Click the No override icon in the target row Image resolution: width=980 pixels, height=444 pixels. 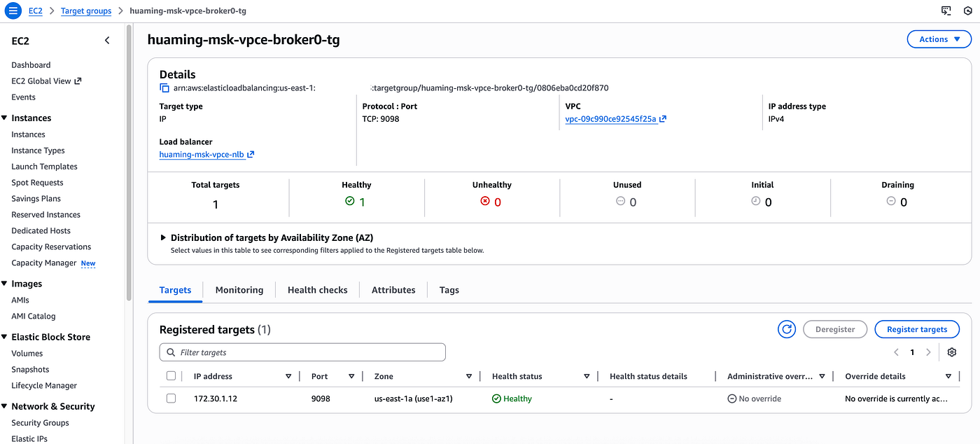(x=731, y=398)
